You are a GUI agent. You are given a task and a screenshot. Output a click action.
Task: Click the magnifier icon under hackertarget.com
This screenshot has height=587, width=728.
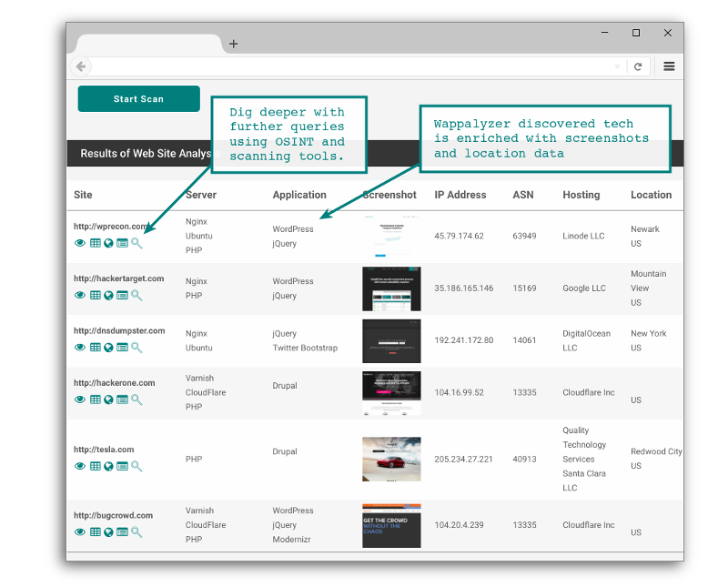click(x=136, y=295)
